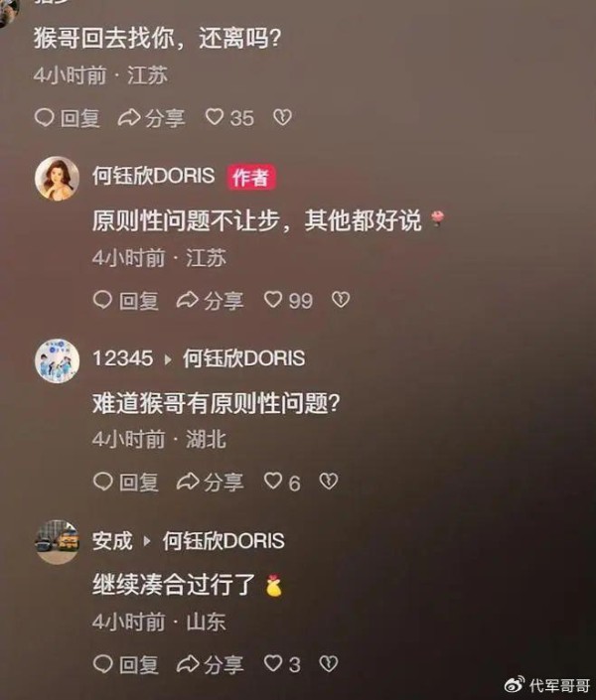Reply to 何钰欣DORIS's author comment
Screen dimensions: 596x700
125,301
